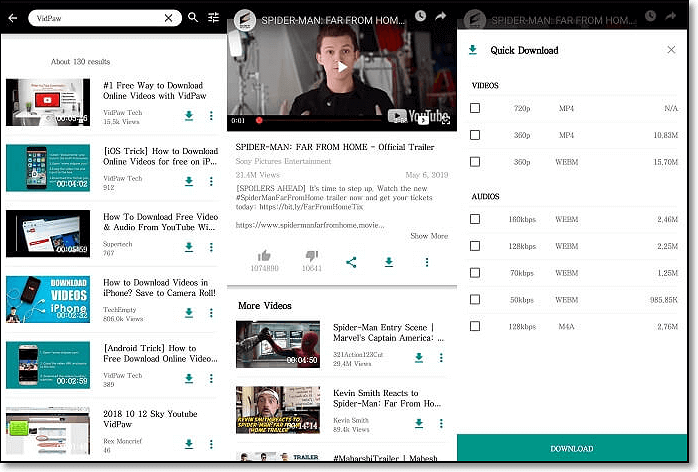Click the share arrow on video player
Viewport: 698px width, 472px height.
441,16
